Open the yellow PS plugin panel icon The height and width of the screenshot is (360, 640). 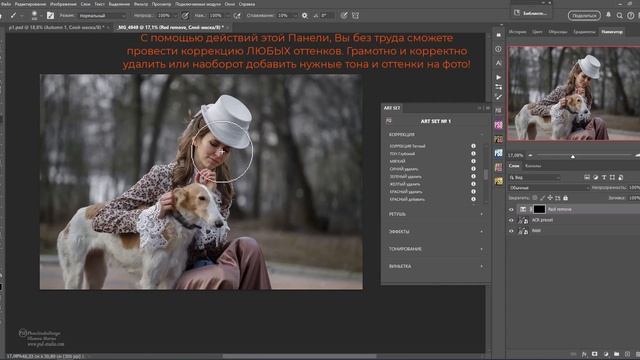[498, 181]
